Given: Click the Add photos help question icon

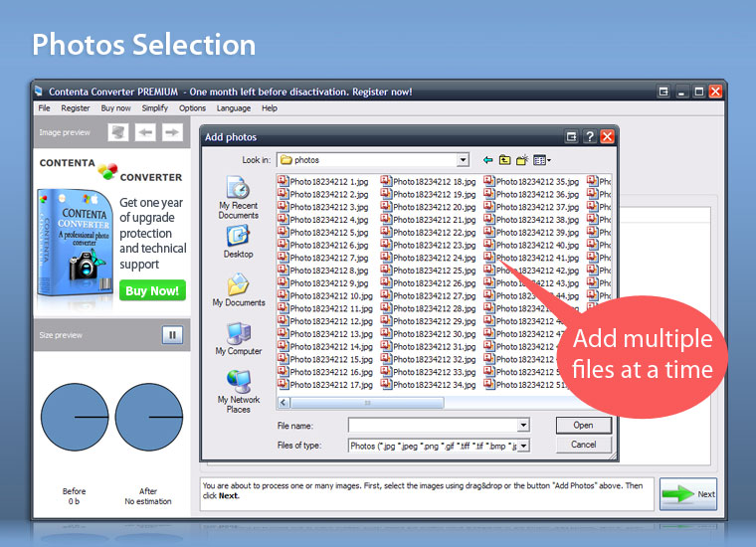Looking at the screenshot, I should pos(589,137).
